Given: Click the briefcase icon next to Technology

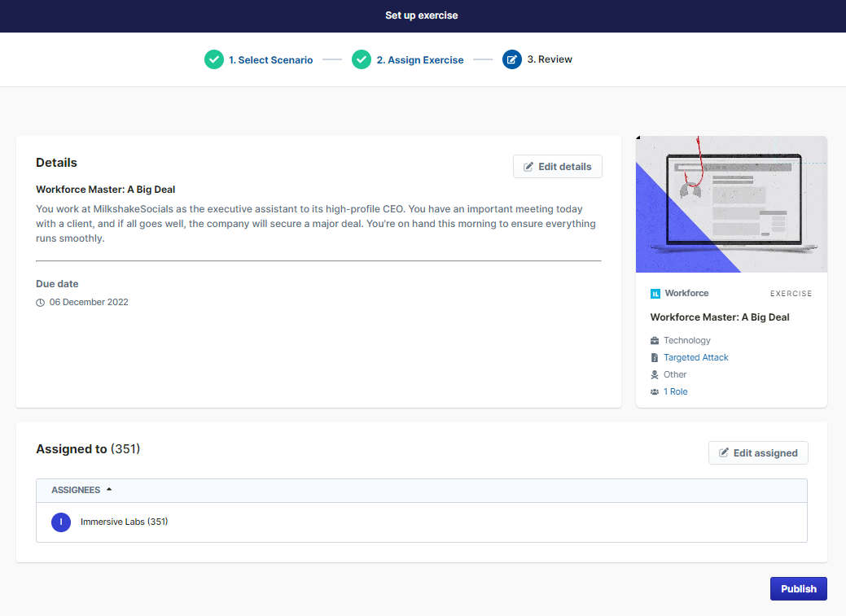Looking at the screenshot, I should tap(655, 341).
